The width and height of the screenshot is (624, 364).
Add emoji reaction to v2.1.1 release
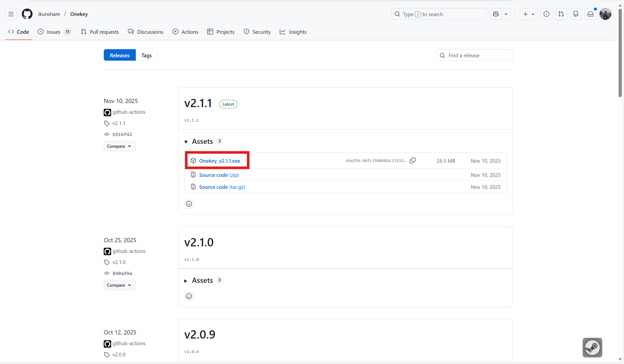click(x=189, y=204)
